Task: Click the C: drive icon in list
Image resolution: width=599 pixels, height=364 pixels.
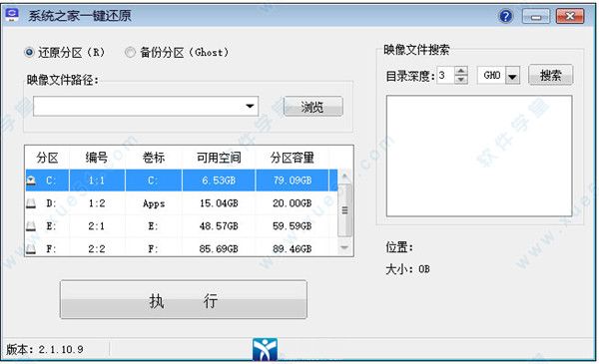Action: (x=31, y=181)
